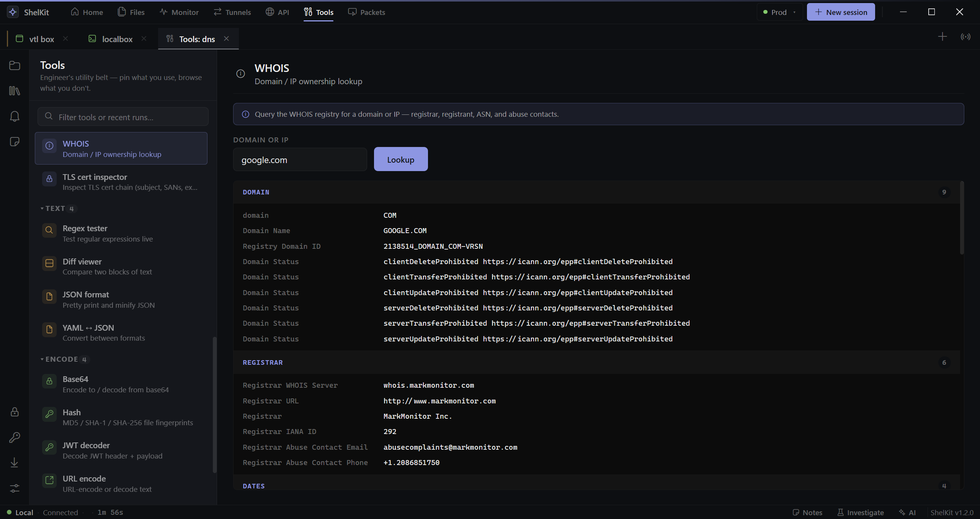Image resolution: width=980 pixels, height=519 pixels.
Task: Open the AI assistant in status bar
Action: 908,512
